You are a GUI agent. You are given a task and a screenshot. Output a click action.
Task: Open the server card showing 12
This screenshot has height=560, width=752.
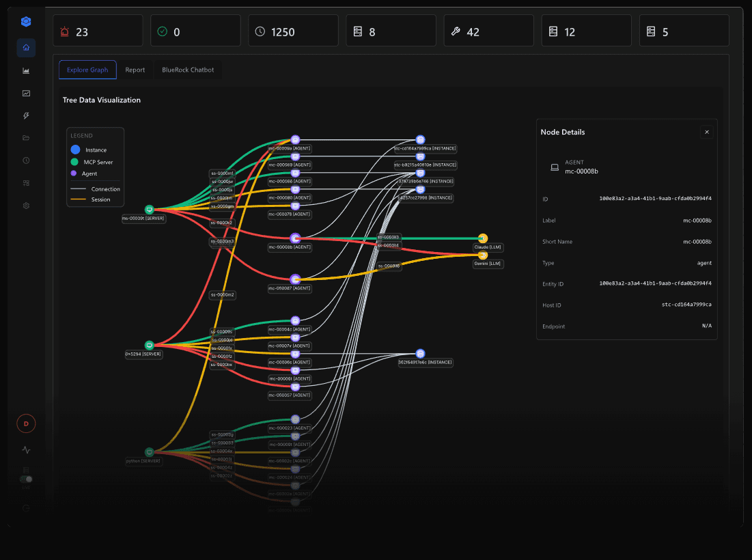pyautogui.click(x=587, y=31)
